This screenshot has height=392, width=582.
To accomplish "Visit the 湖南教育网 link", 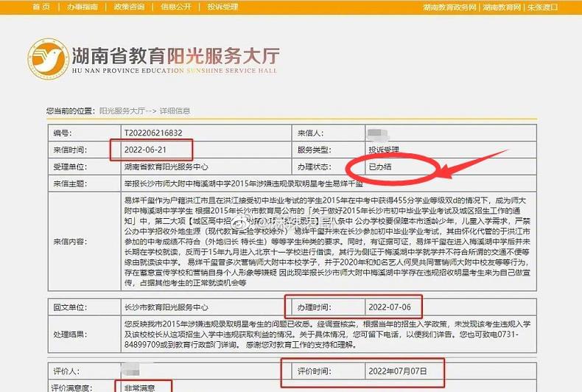I will pos(502,7).
